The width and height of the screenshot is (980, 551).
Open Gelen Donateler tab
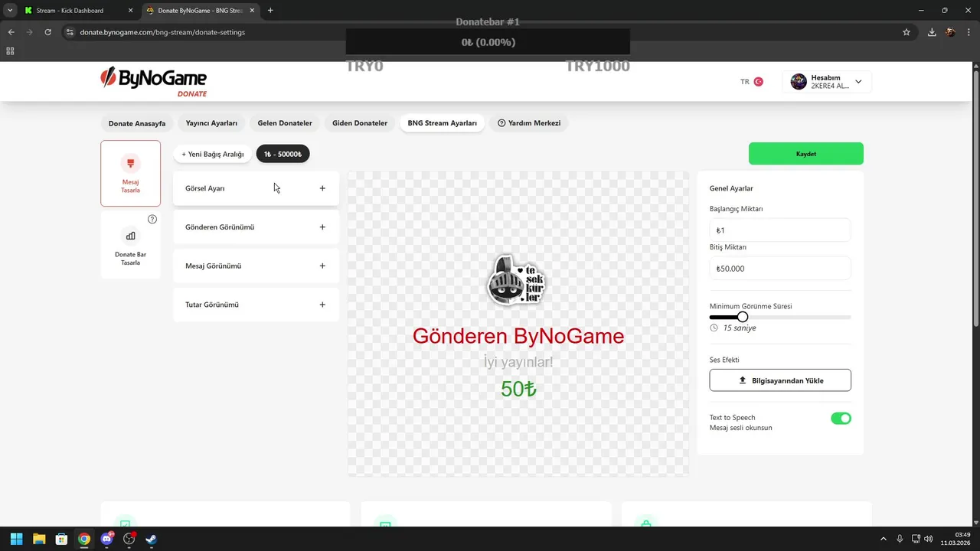click(x=285, y=123)
